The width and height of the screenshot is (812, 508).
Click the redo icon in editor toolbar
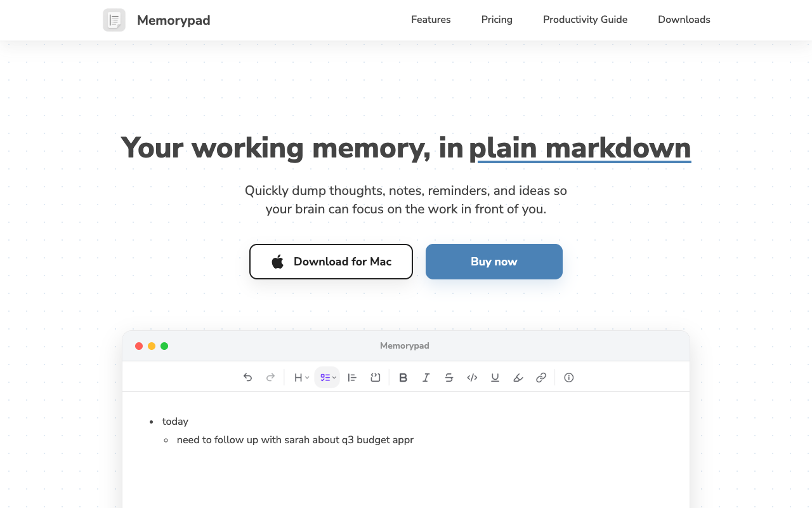pos(271,377)
